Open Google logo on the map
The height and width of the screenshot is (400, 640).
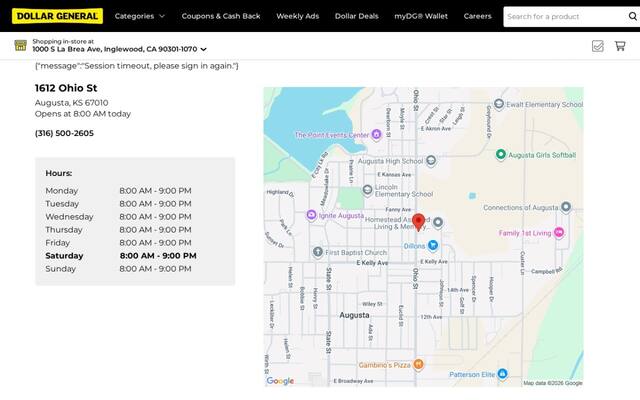(x=280, y=381)
